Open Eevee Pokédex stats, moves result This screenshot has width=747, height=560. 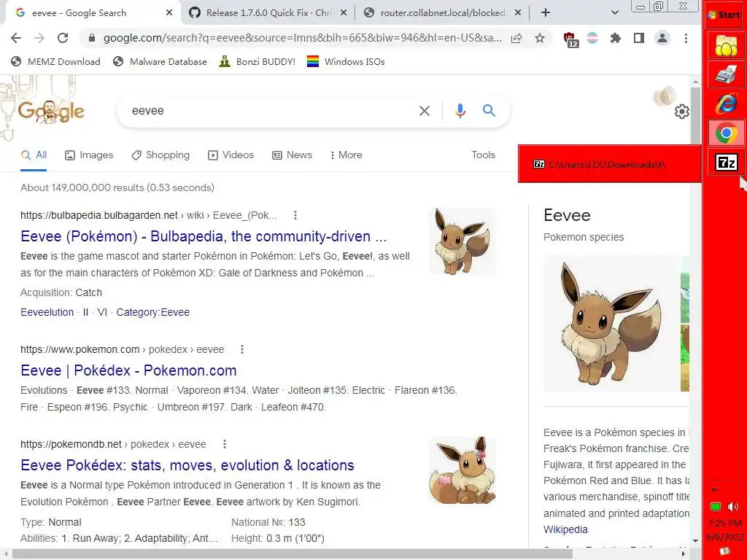[187, 465]
